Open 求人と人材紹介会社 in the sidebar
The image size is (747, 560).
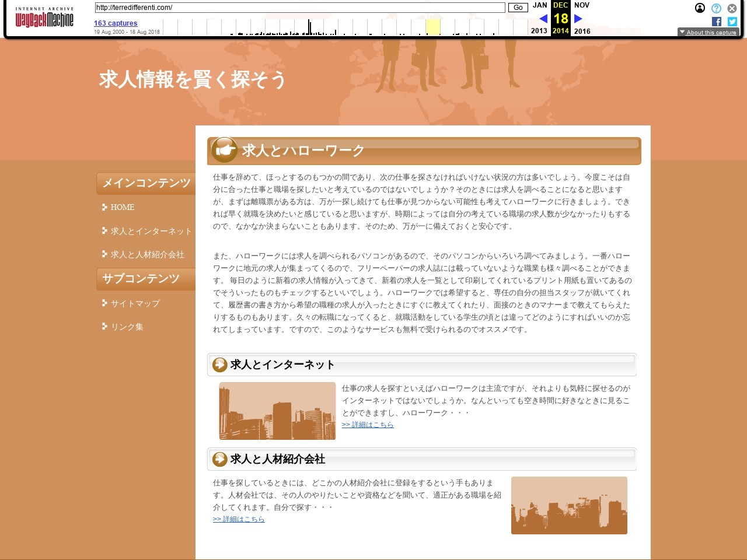(147, 254)
